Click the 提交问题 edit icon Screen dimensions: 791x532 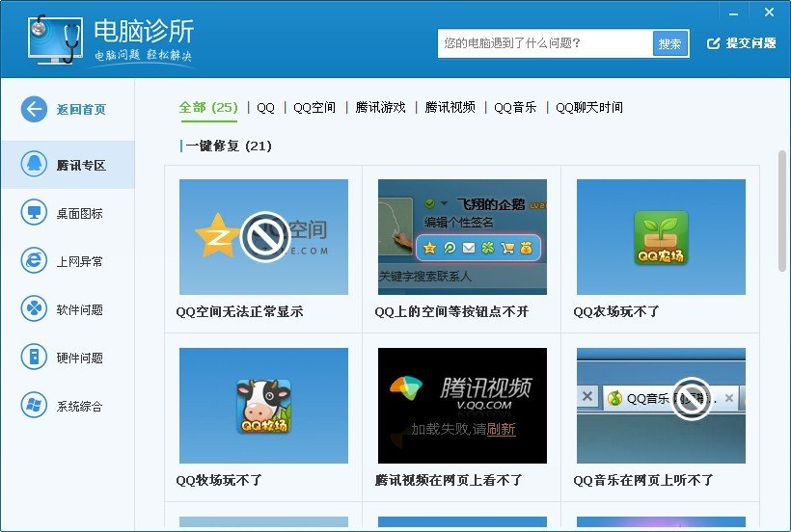(x=713, y=43)
